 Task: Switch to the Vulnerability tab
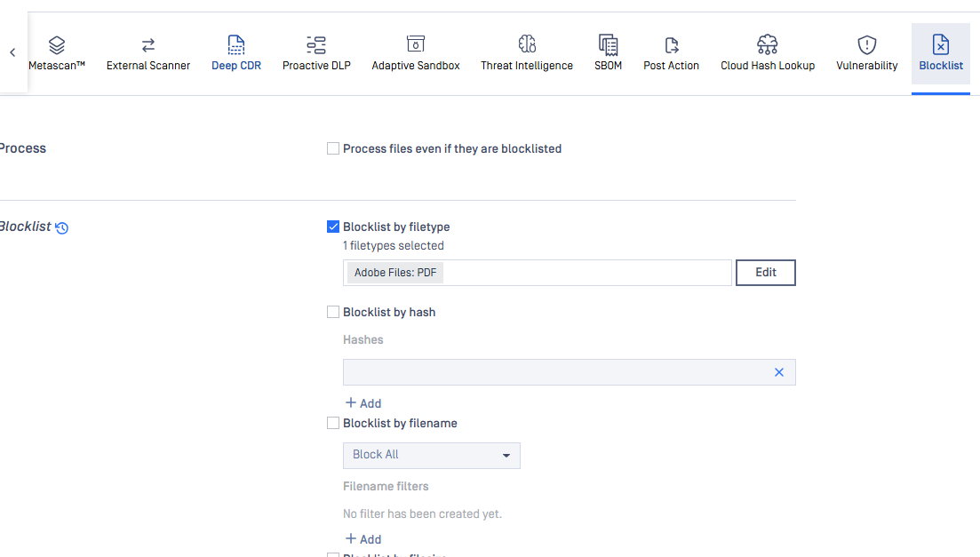point(867,53)
